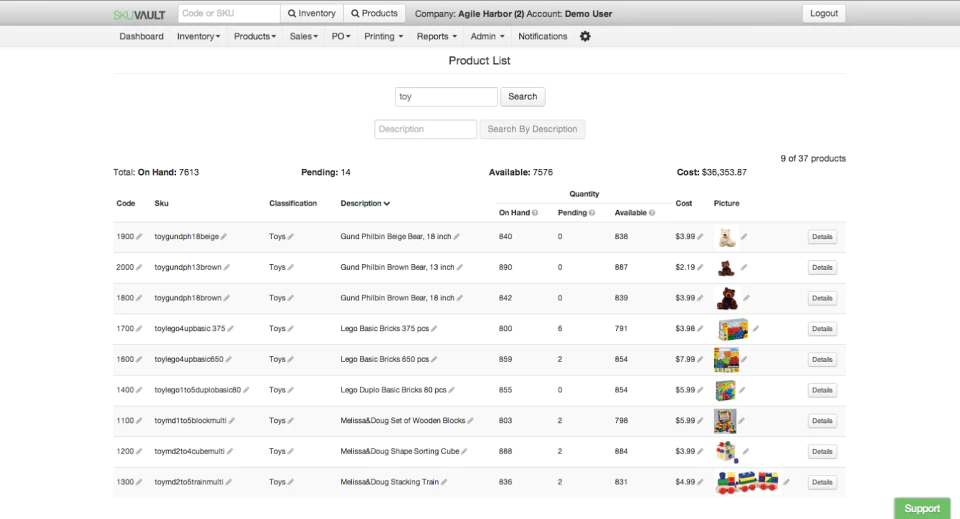Open the beige bear product thumbnail
The height and width of the screenshot is (519, 960).
coord(727,237)
